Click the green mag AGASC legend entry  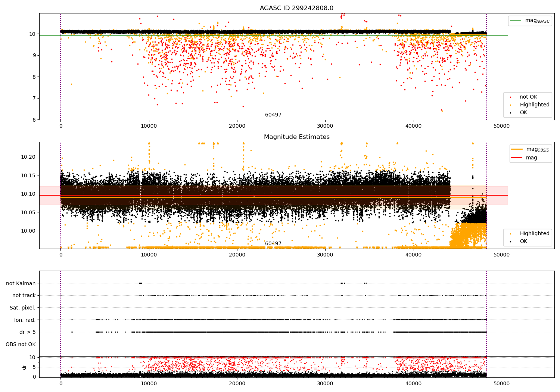click(530, 21)
